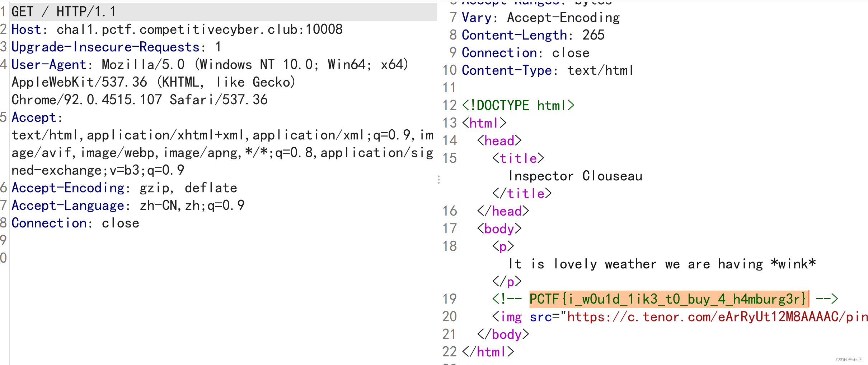Click the AppleWebKit/537.36 line

(x=154, y=82)
